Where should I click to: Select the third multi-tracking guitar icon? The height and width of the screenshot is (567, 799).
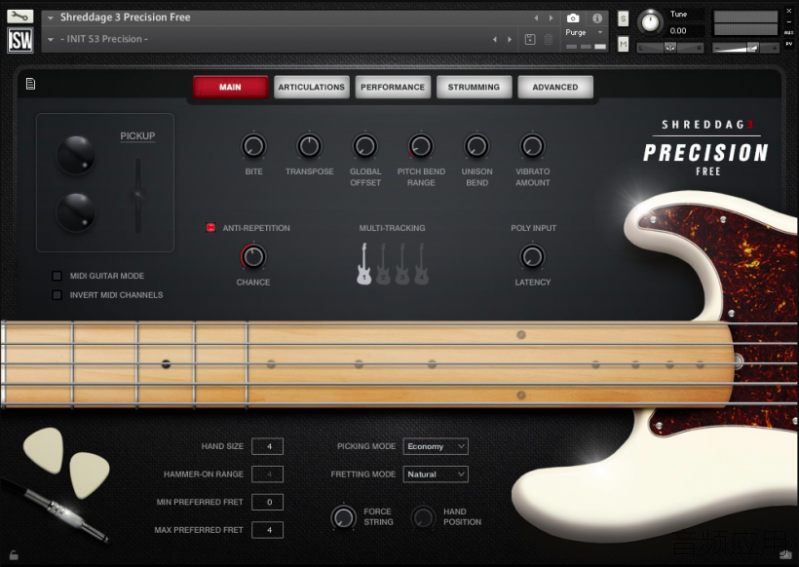click(402, 263)
